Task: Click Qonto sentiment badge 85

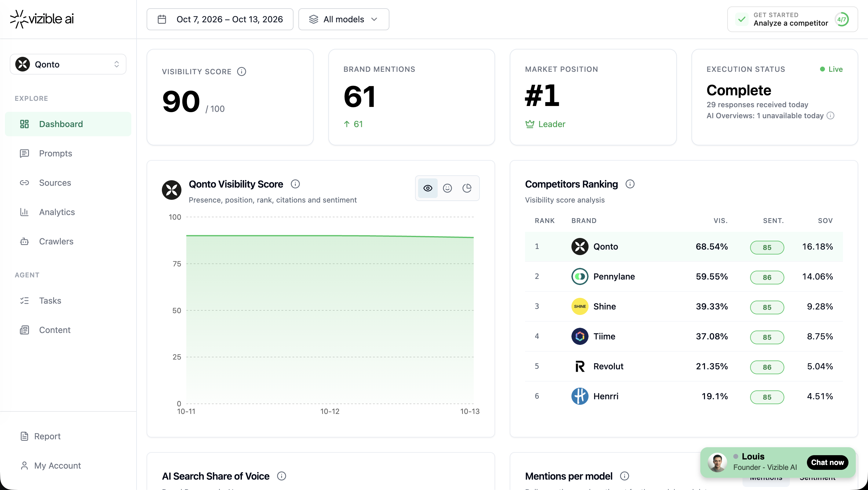Action: (x=767, y=247)
